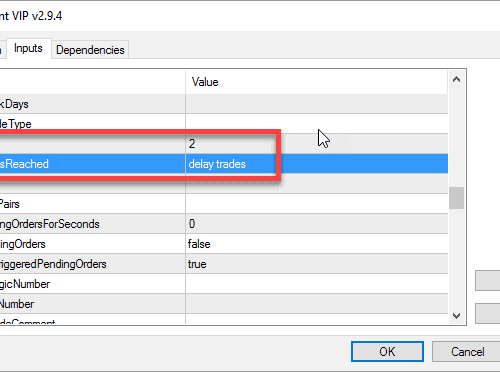
Task: Select the Value column header
Action: (x=317, y=82)
